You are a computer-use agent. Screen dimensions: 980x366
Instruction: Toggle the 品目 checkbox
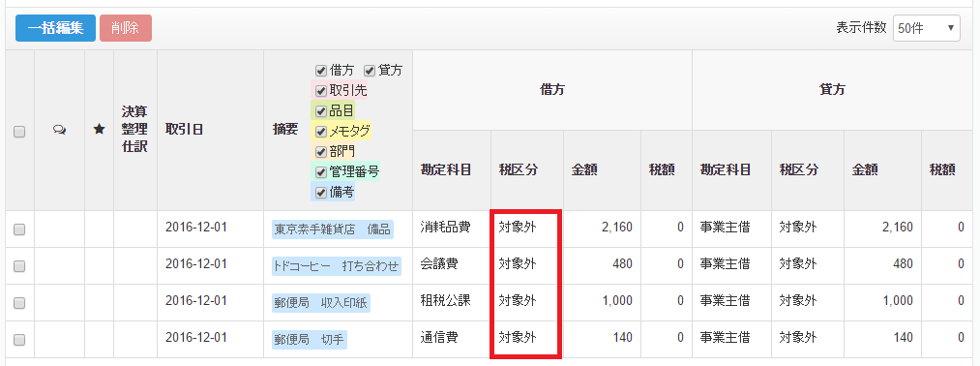pos(320,111)
